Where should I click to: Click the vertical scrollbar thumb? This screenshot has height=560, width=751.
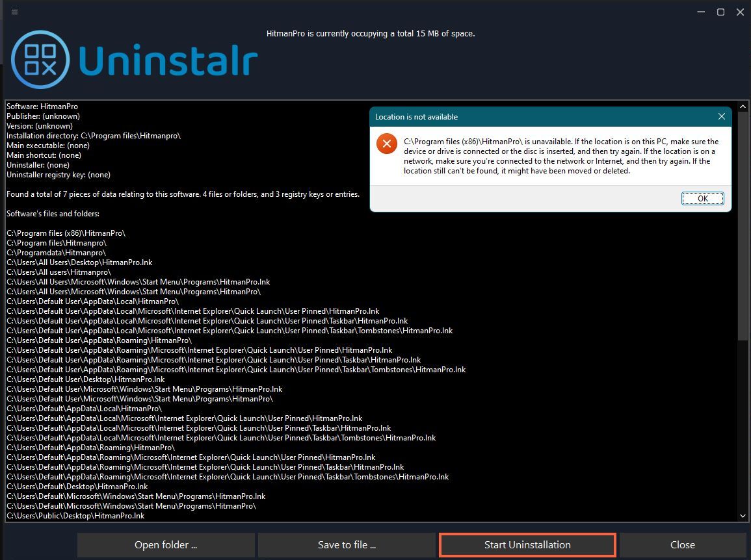tap(743, 226)
